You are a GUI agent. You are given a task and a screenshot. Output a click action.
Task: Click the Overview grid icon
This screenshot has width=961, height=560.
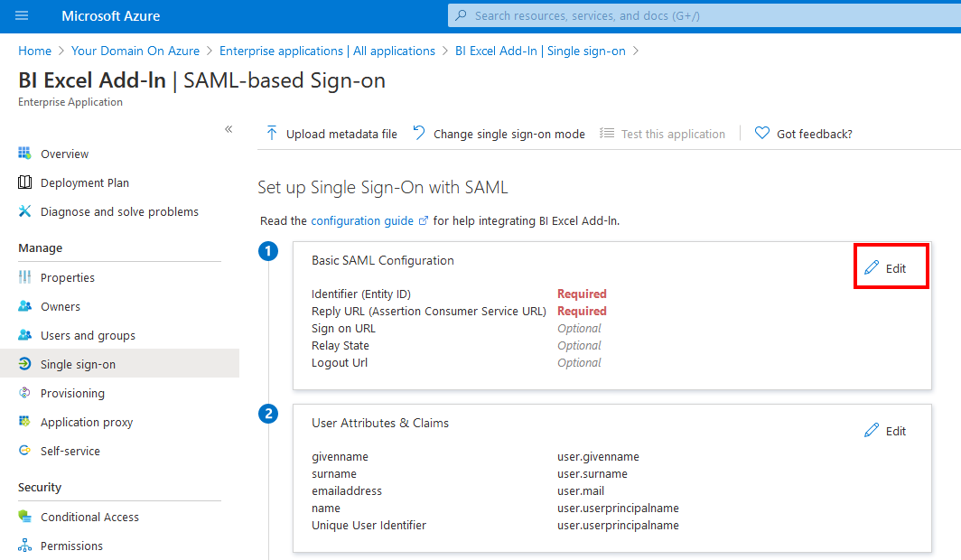24,154
